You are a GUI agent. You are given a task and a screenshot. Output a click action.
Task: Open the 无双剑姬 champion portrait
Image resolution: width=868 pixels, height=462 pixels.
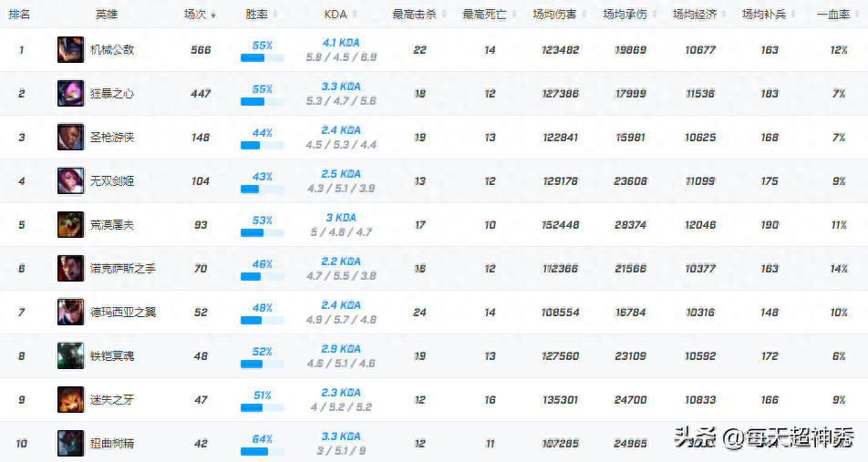tap(70, 181)
